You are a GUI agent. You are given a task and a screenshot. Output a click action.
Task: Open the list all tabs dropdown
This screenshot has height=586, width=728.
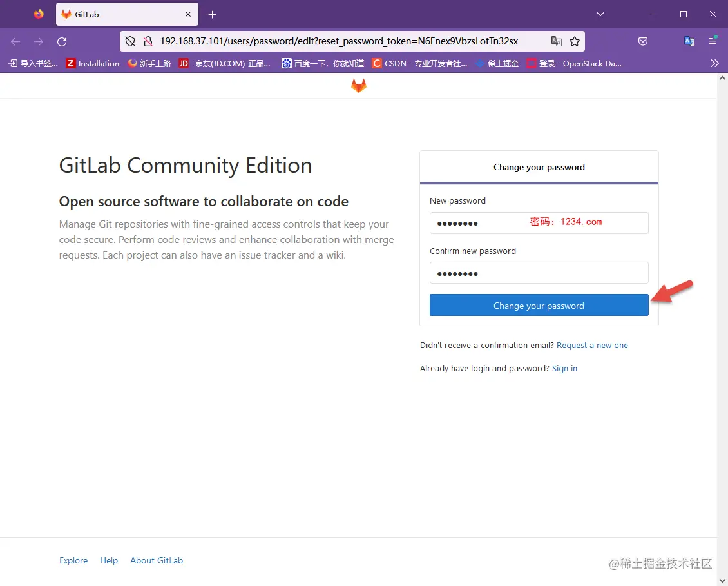pyautogui.click(x=600, y=14)
